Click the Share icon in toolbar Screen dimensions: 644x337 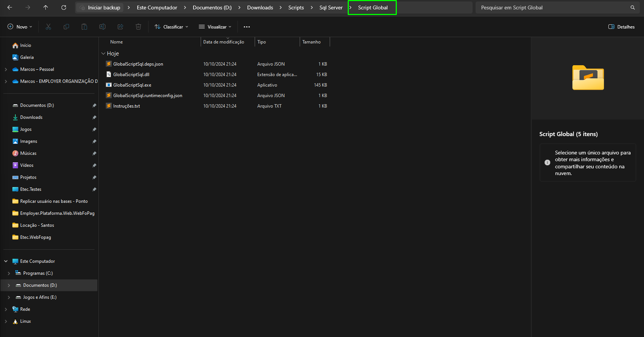120,27
